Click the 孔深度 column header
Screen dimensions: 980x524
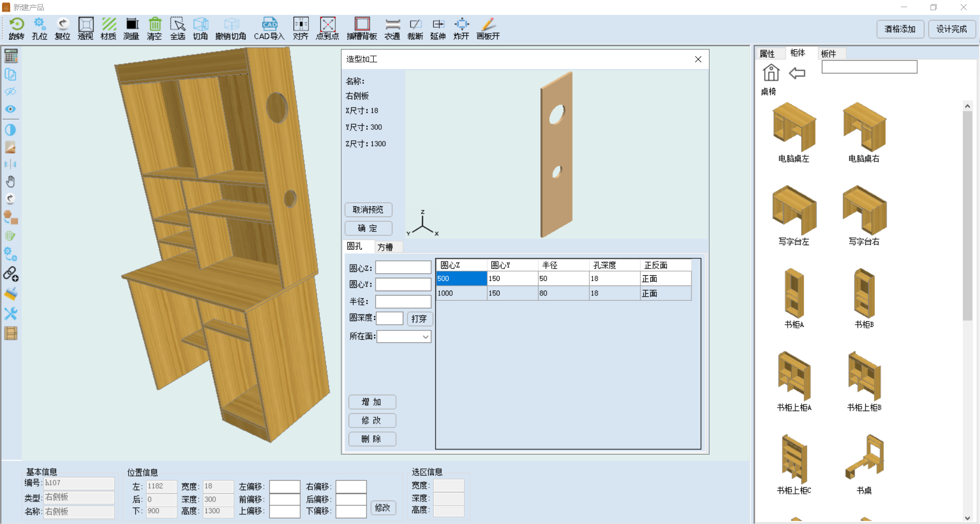coord(615,265)
